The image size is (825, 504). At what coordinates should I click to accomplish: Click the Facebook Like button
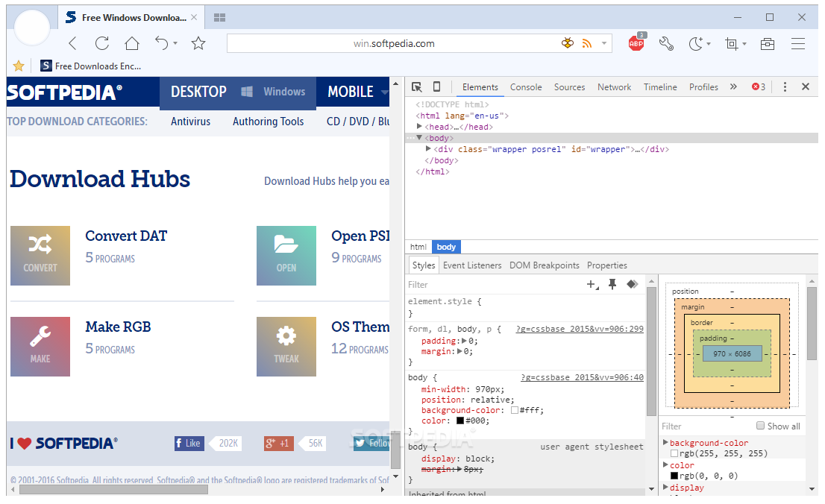coord(189,443)
